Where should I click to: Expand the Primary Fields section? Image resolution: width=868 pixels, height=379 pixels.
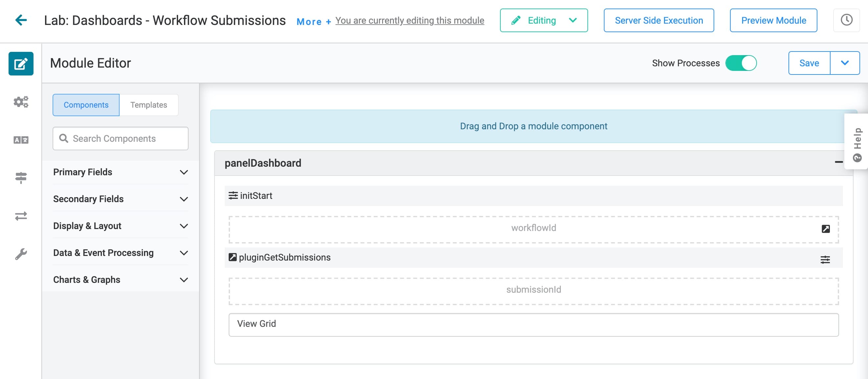point(120,172)
